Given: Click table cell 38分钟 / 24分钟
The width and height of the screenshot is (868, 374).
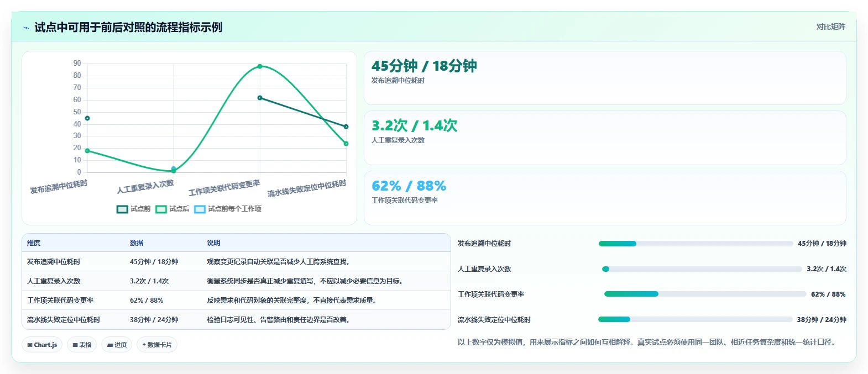Looking at the screenshot, I should click(x=154, y=320).
